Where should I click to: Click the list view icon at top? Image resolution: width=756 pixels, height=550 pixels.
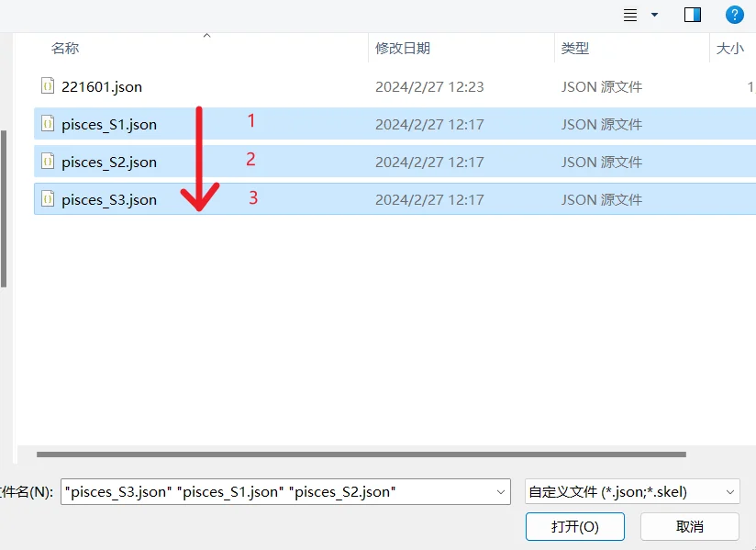tap(628, 15)
